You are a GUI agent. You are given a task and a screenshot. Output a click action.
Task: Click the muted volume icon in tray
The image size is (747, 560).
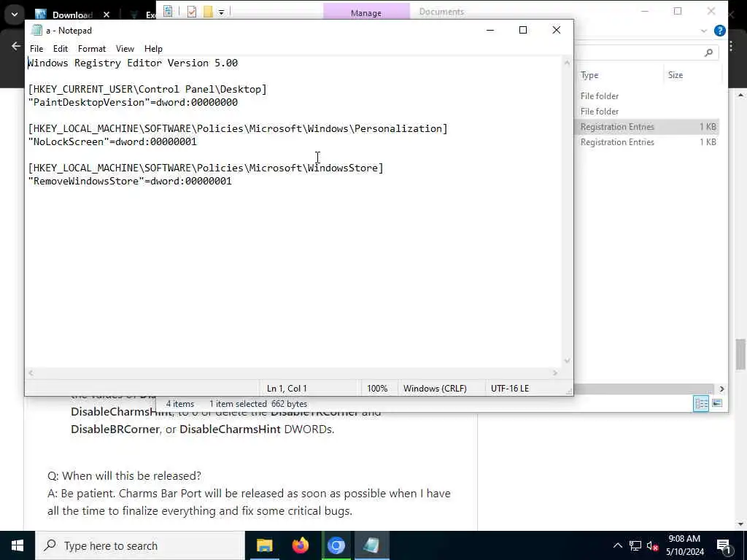click(x=652, y=545)
